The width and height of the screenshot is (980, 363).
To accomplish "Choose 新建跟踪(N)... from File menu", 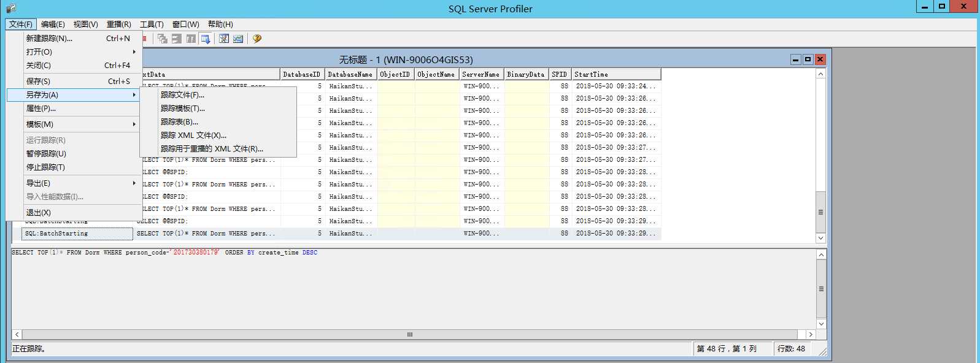I will point(74,38).
